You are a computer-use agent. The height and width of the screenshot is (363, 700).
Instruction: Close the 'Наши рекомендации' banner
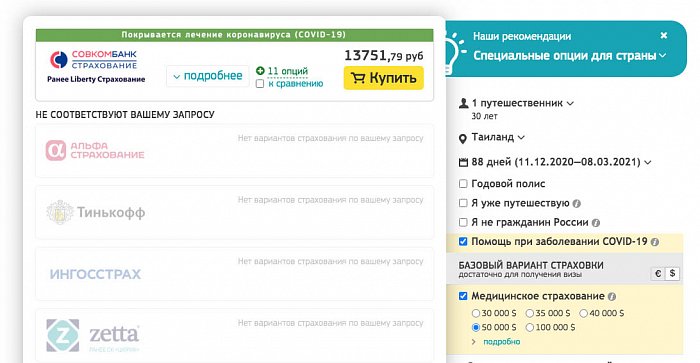(x=664, y=35)
